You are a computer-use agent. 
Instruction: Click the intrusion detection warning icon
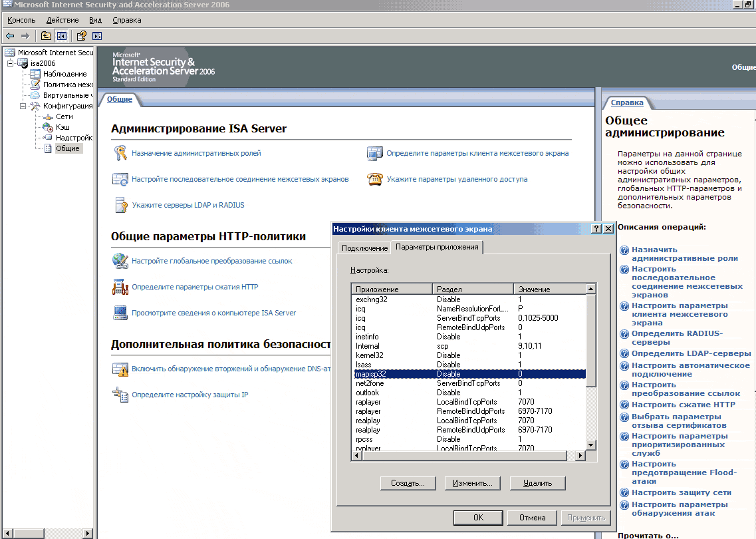[120, 369]
